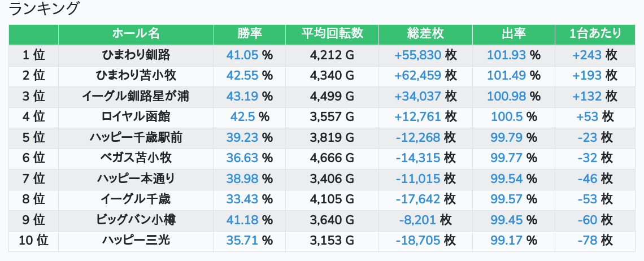Click the +62,459 total difference value
Image resolution: width=644 pixels, height=261 pixels.
(x=417, y=75)
